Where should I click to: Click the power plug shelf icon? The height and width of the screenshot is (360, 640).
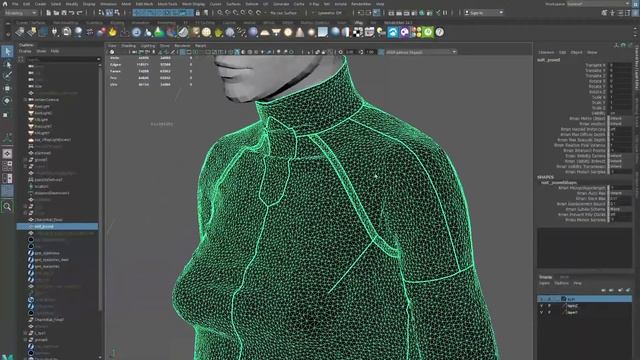coord(55,32)
